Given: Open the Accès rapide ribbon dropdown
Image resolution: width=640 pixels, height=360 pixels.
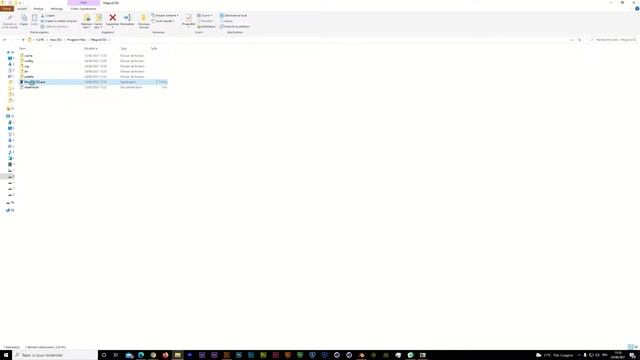Looking at the screenshot, I should tap(163, 21).
